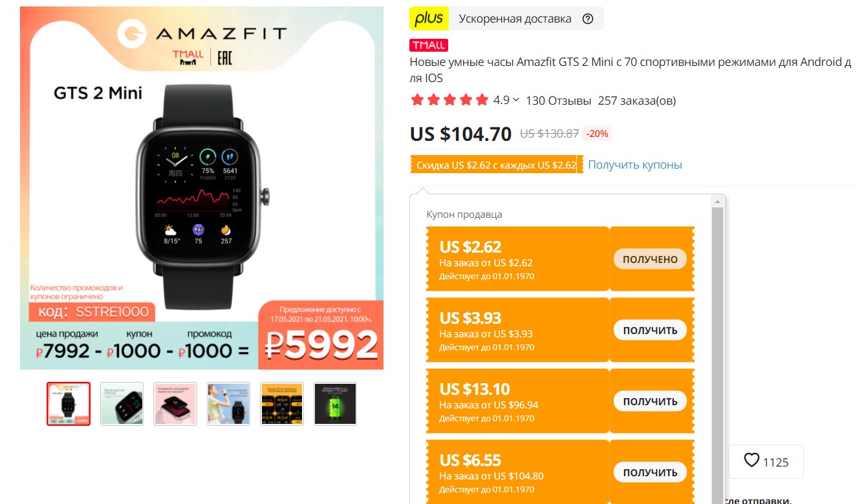
Task: Click Получить купоны link
Action: 634,165
